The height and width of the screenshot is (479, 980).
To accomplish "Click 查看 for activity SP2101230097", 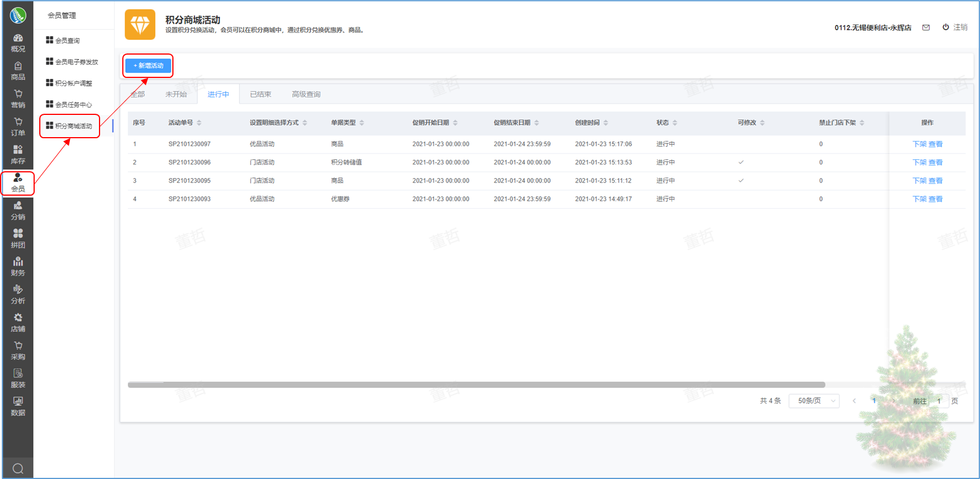I will point(936,144).
